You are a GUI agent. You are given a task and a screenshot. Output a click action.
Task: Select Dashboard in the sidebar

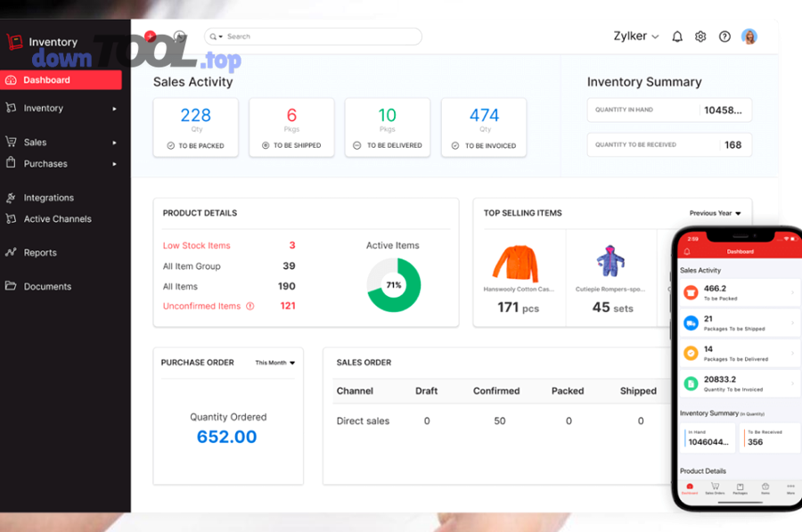point(61,80)
